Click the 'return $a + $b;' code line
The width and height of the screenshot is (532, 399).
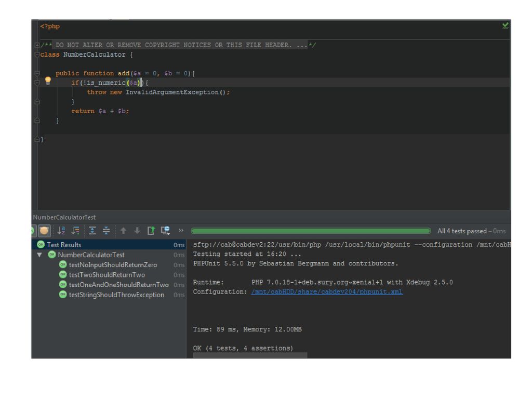(x=100, y=111)
